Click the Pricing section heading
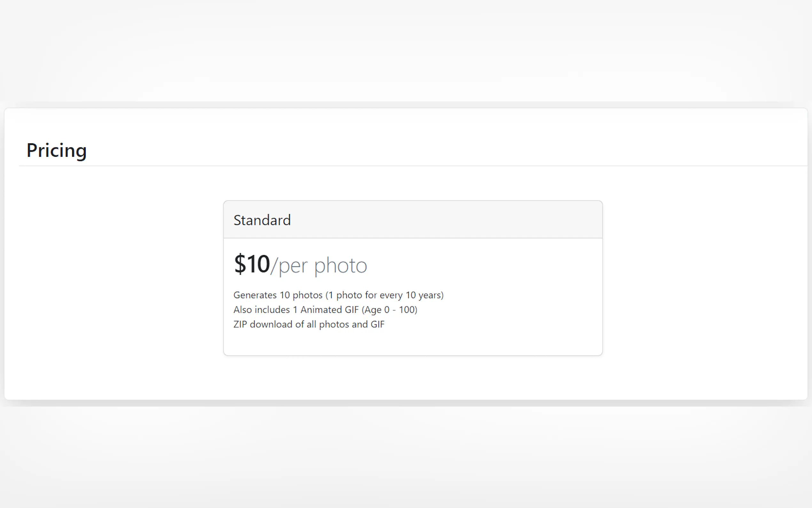This screenshot has height=508, width=812. (56, 150)
